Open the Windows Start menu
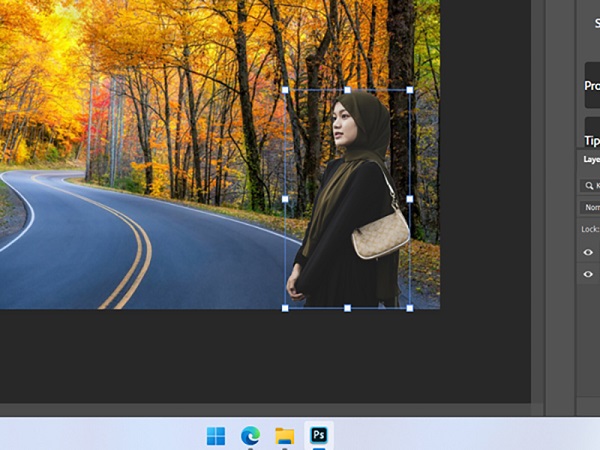This screenshot has height=450, width=600. (216, 436)
